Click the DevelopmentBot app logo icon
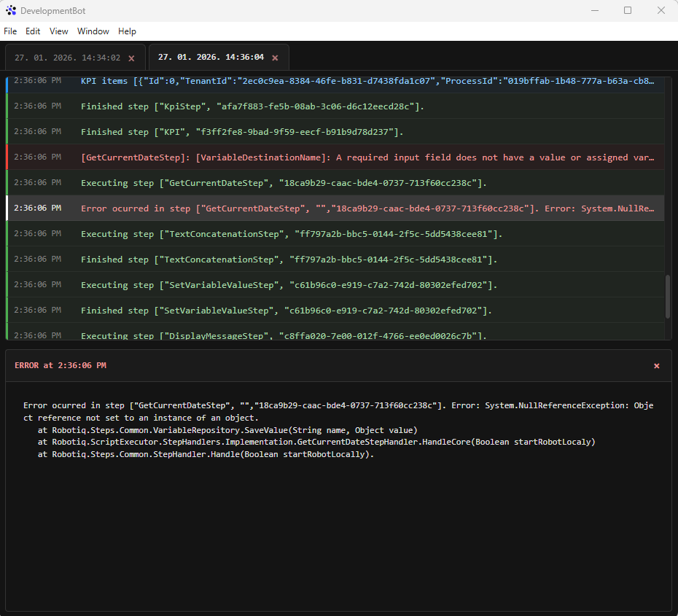Screen dimensions: 678x616 11,10
